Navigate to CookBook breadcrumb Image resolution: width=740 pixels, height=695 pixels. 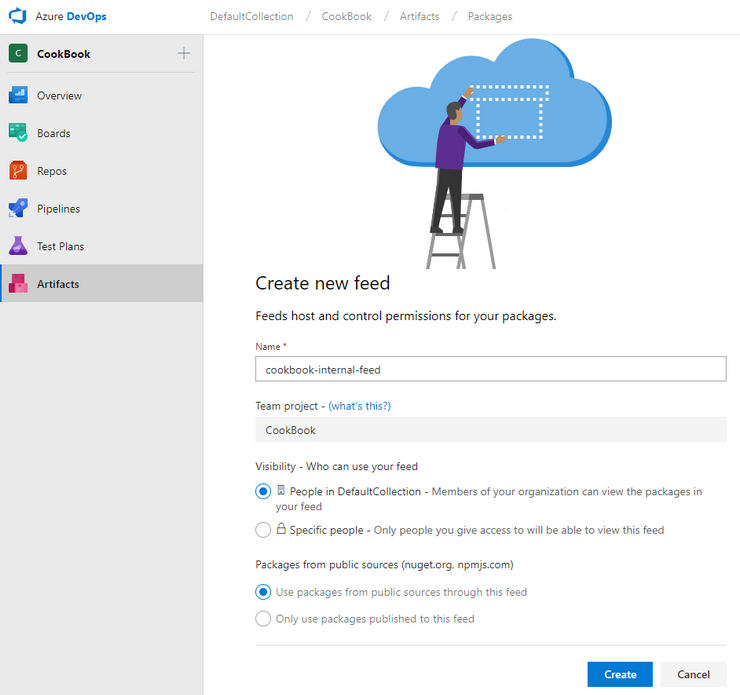pos(346,17)
